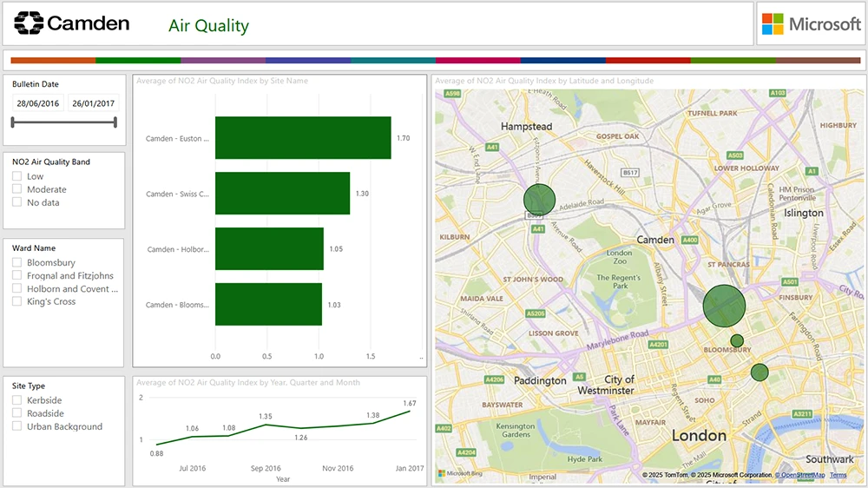This screenshot has width=868, height=488.
Task: Click the bulletin end date field 26/01/2017
Action: pyautogui.click(x=94, y=103)
